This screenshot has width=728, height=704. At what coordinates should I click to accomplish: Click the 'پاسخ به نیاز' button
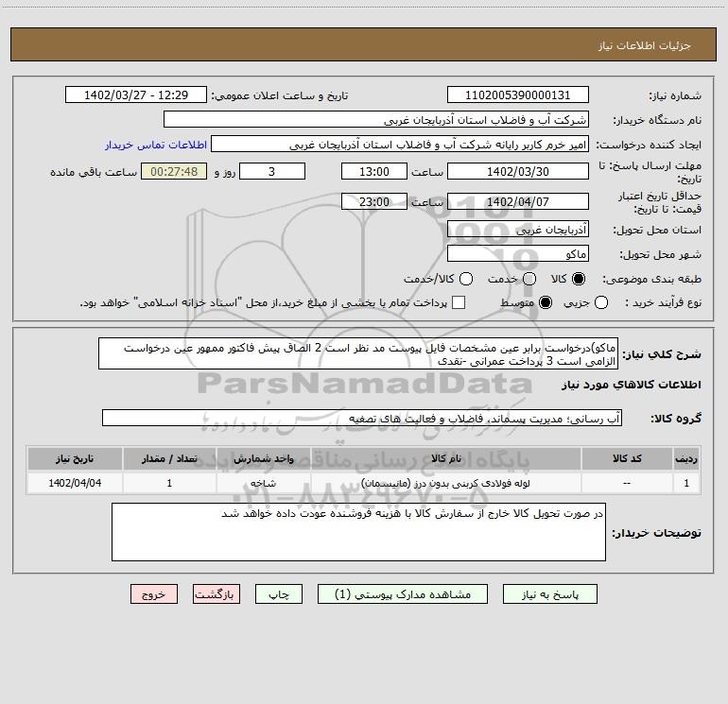tap(549, 594)
